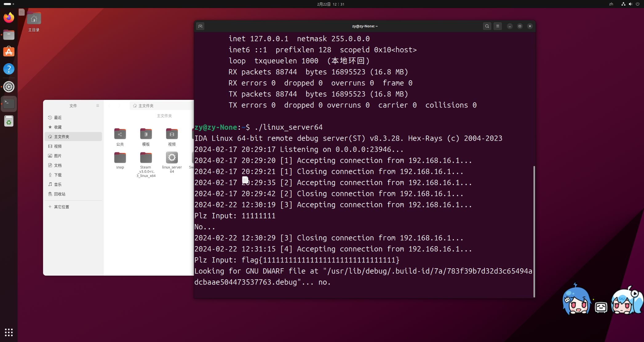The height and width of the screenshot is (342, 644).
Task: Open terminal search icon
Action: [487, 26]
